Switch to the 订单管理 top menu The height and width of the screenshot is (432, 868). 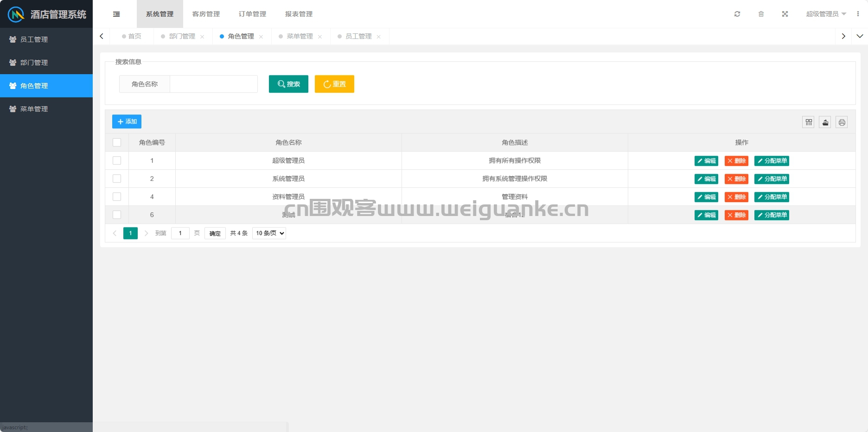253,14
